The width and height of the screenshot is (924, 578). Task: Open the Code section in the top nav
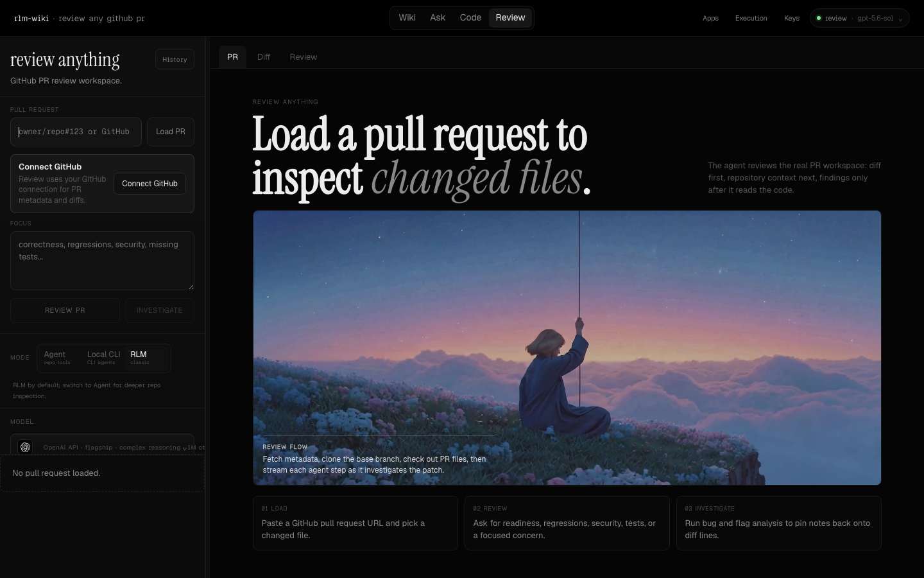470,18
